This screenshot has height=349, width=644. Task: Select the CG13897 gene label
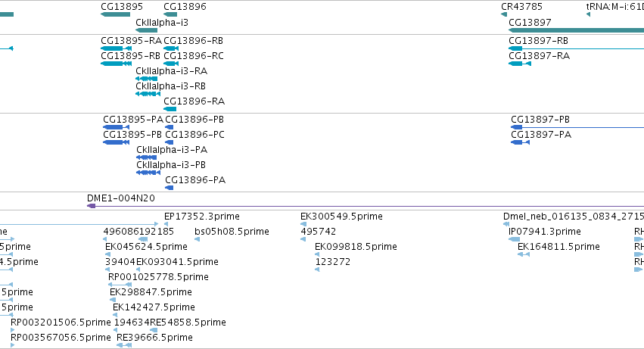click(x=530, y=22)
